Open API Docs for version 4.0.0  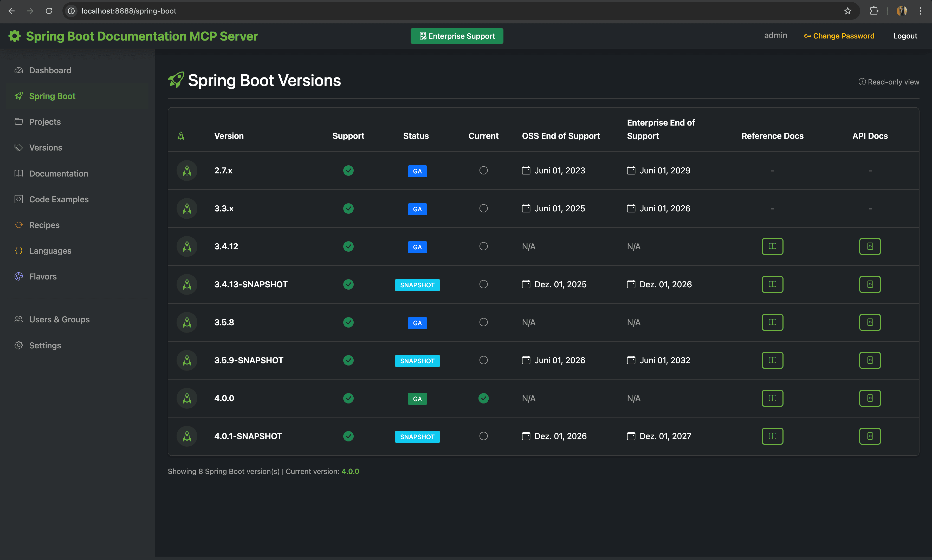(870, 398)
